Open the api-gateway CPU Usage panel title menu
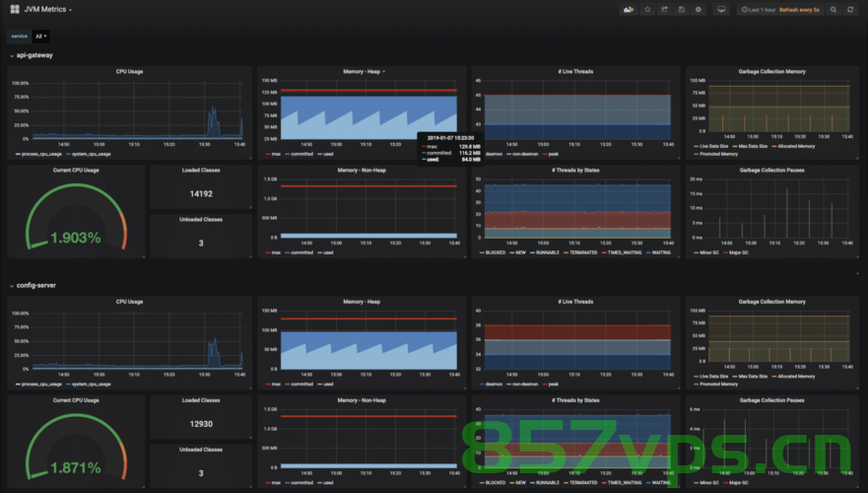The height and width of the screenshot is (493, 868). [x=129, y=71]
